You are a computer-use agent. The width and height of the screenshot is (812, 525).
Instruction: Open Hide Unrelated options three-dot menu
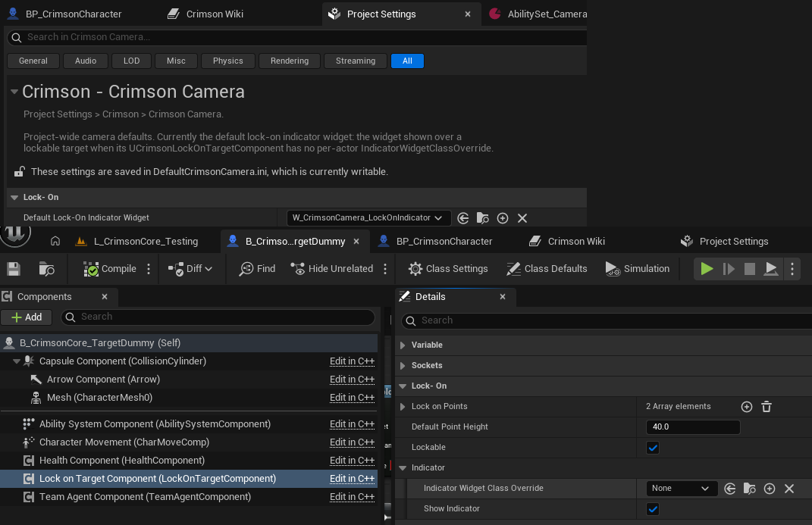pos(385,269)
